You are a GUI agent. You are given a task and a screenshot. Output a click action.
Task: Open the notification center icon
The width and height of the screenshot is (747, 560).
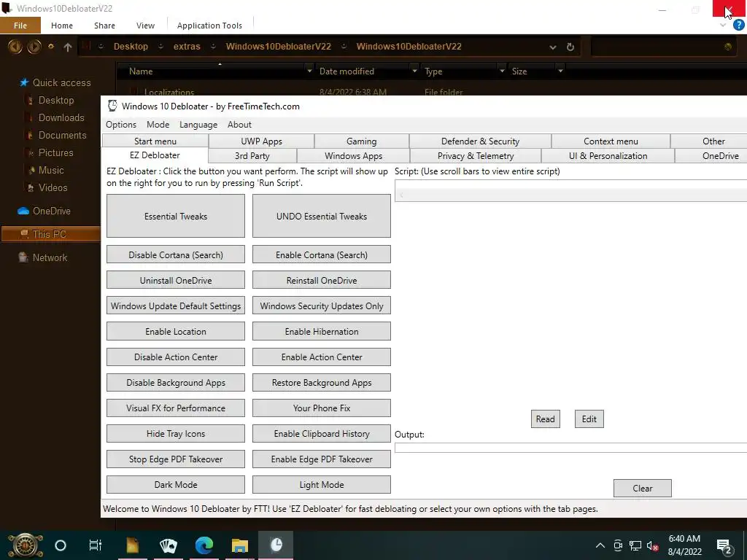click(724, 546)
